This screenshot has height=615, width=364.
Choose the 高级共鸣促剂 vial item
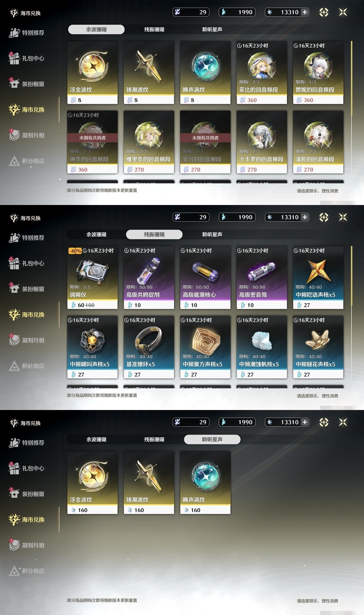click(x=149, y=278)
